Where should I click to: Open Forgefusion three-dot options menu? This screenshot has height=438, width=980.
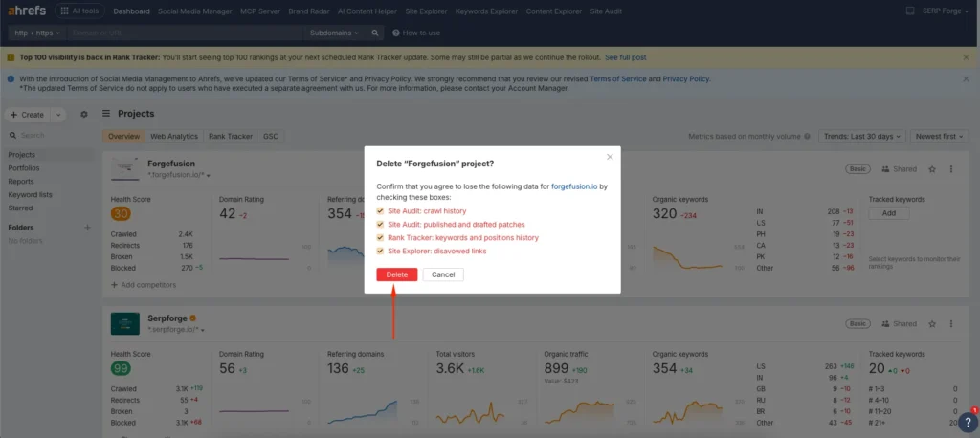[x=951, y=168]
